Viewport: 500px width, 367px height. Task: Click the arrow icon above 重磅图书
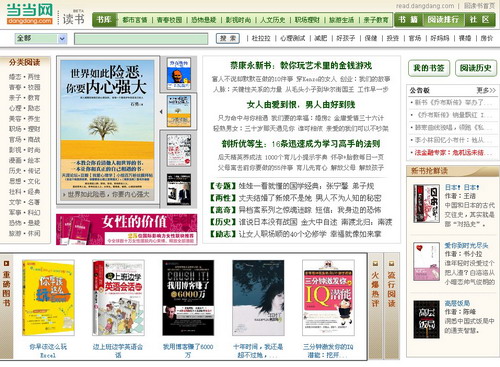coord(6,263)
